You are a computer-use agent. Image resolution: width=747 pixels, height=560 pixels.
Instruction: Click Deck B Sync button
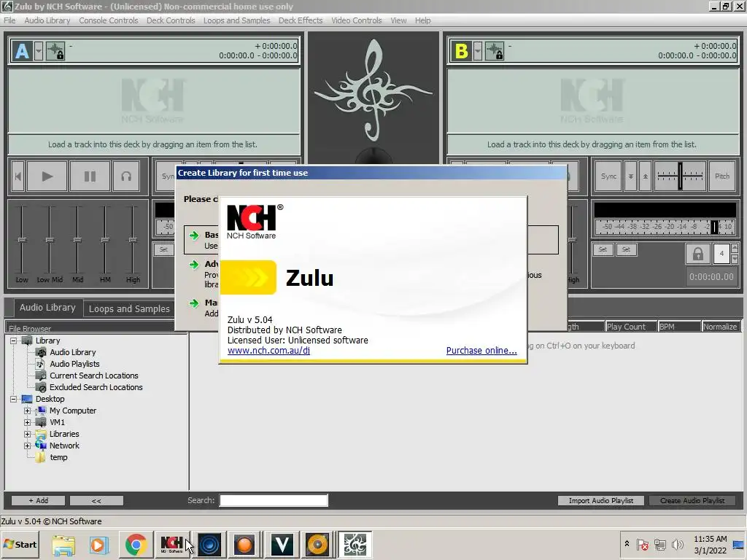[x=608, y=176]
